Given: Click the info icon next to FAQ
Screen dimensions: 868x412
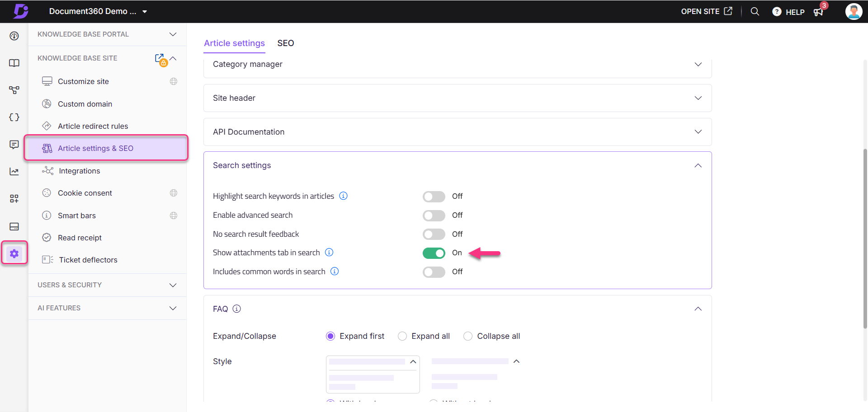Looking at the screenshot, I should (237, 309).
